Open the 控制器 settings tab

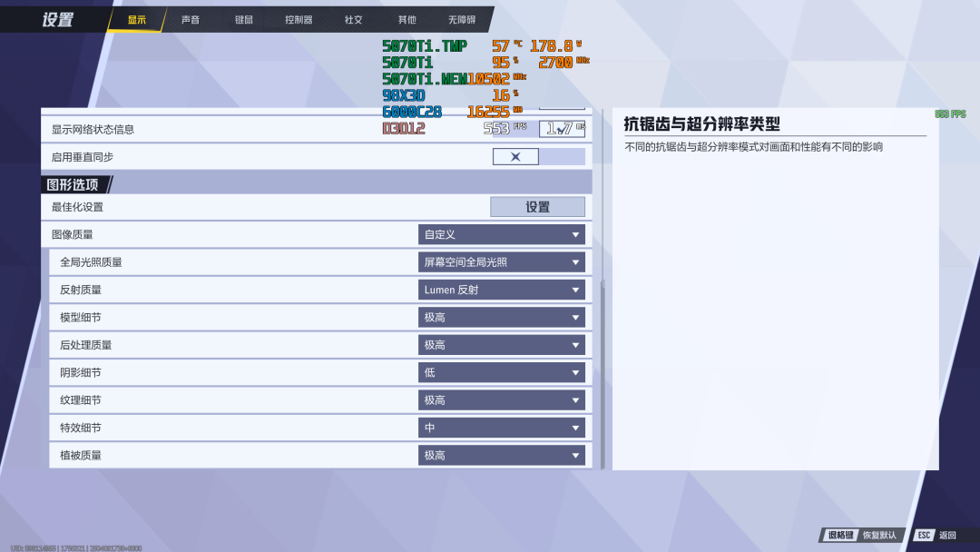299,19
